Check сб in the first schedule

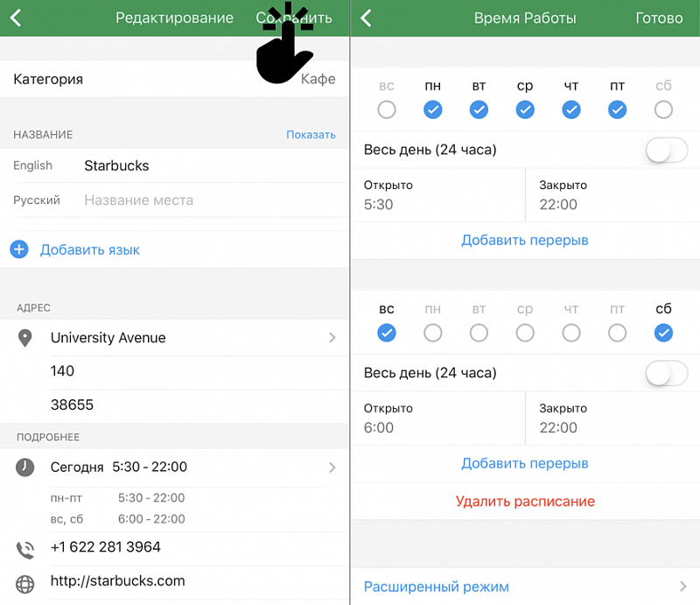663,109
